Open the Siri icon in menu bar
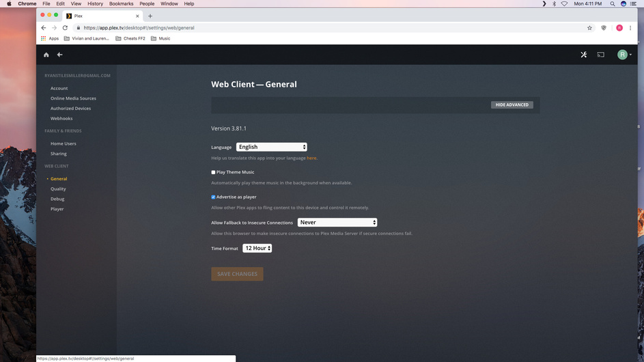The image size is (644, 362). 624,3
